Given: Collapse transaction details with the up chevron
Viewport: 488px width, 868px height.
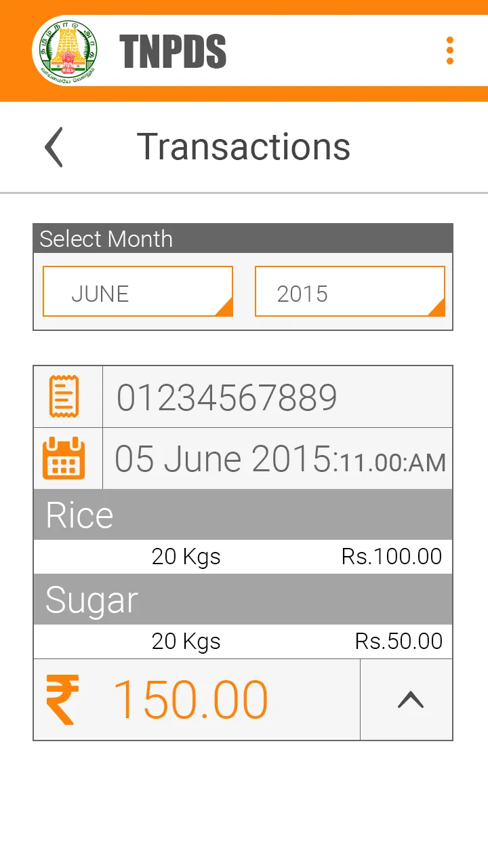Looking at the screenshot, I should coord(410,699).
